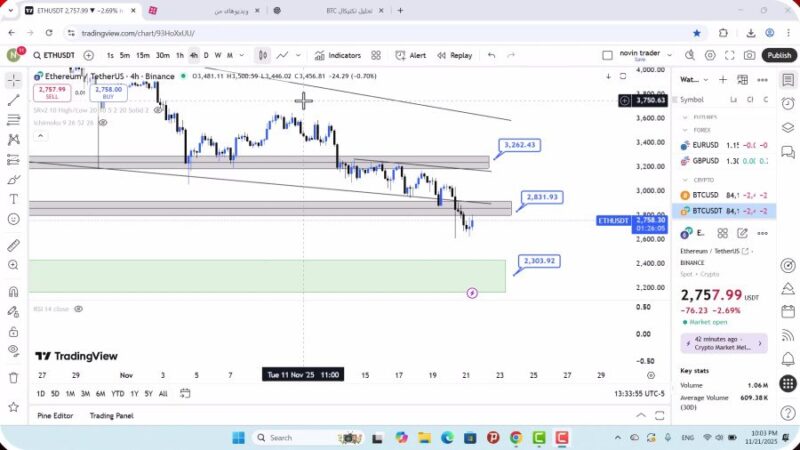Select the trend line drawing tool
The image size is (800, 450).
pyautogui.click(x=13, y=100)
